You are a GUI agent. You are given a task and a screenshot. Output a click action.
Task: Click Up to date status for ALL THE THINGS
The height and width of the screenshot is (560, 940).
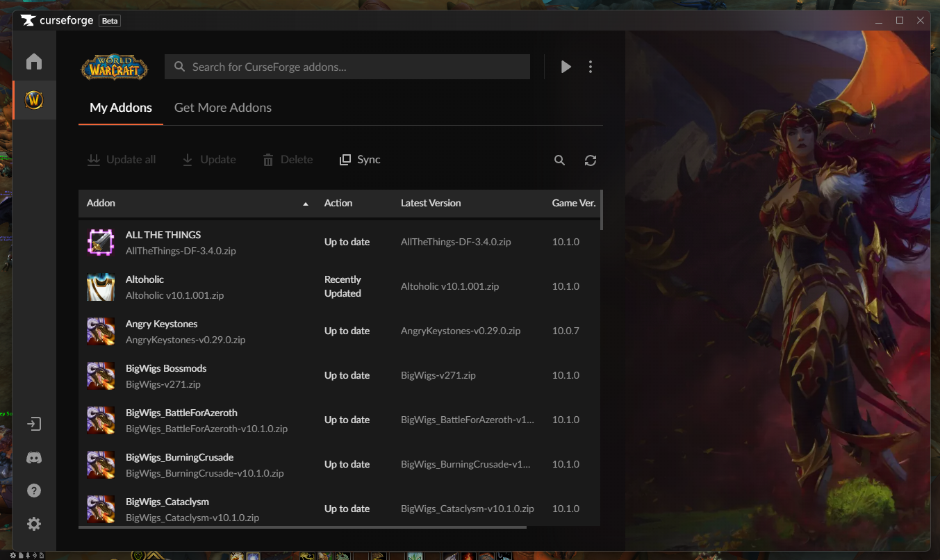[347, 242]
